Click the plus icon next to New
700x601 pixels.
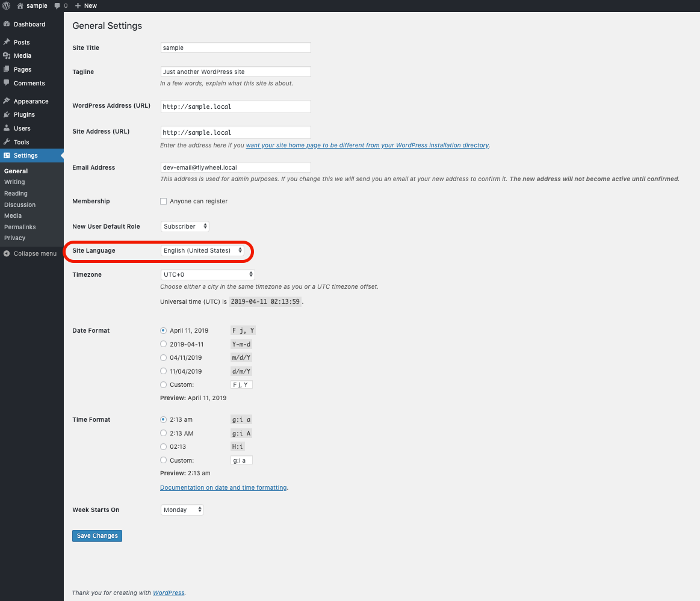[78, 6]
